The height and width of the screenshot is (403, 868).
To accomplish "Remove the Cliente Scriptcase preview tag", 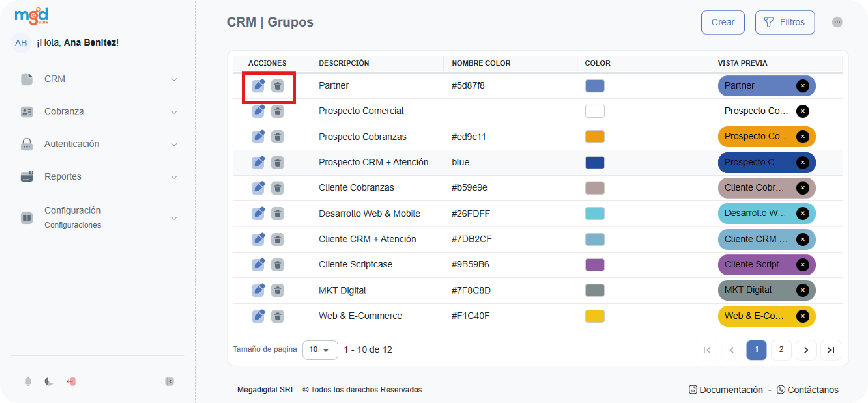I will pos(803,265).
